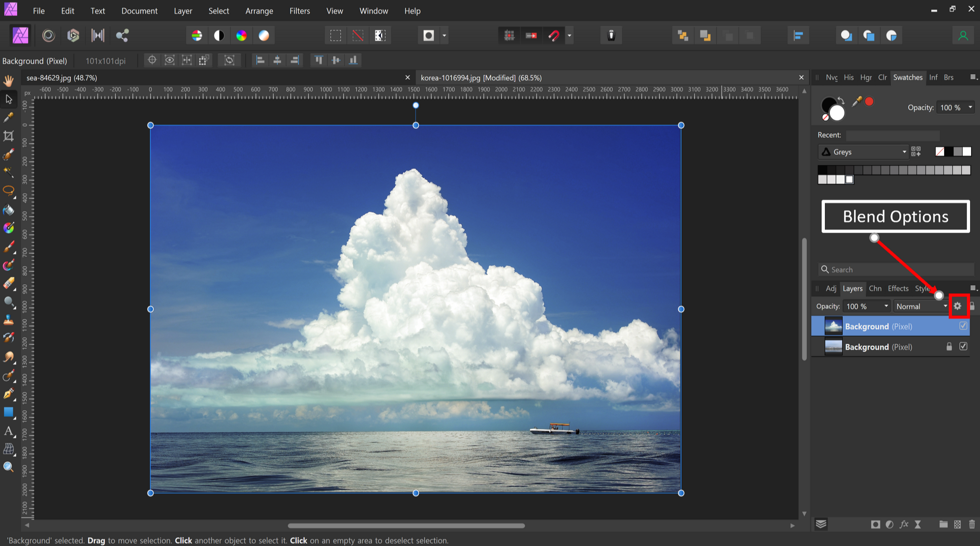Click the white swatch in Greys palette
Viewport: 980px width, 546px height.
click(849, 180)
